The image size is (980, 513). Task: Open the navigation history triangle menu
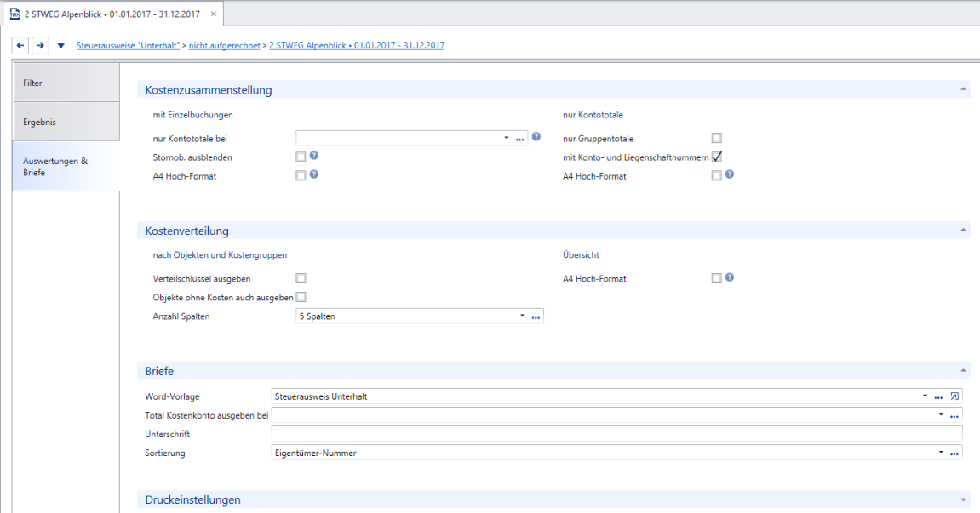(x=60, y=46)
